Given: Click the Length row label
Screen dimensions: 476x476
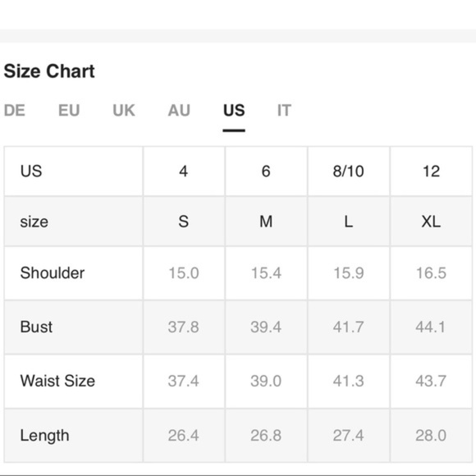Looking at the screenshot, I should point(44,436).
